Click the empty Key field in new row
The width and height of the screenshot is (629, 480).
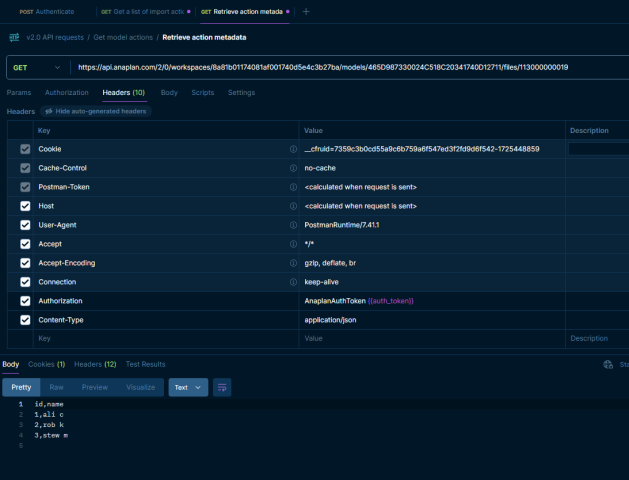(166, 339)
